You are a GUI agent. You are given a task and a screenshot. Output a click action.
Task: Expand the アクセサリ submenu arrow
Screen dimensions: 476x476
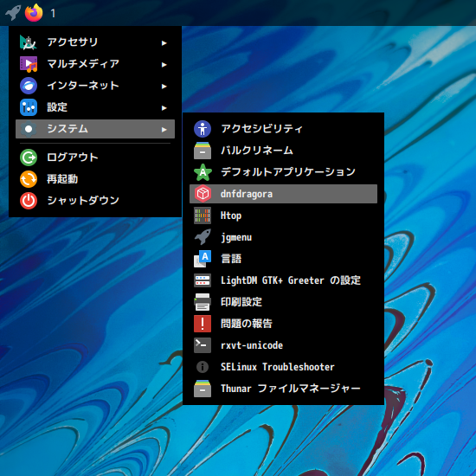tap(164, 43)
